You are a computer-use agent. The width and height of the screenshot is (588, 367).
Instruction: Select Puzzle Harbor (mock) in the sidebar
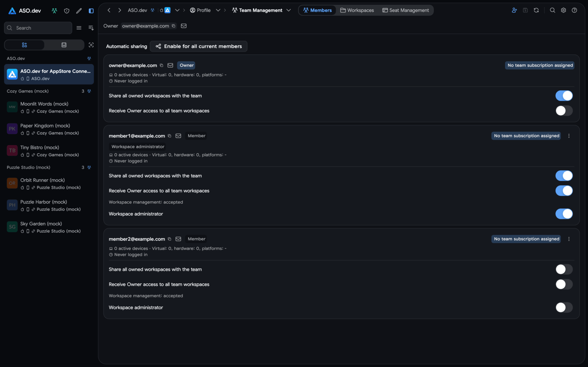pos(49,205)
